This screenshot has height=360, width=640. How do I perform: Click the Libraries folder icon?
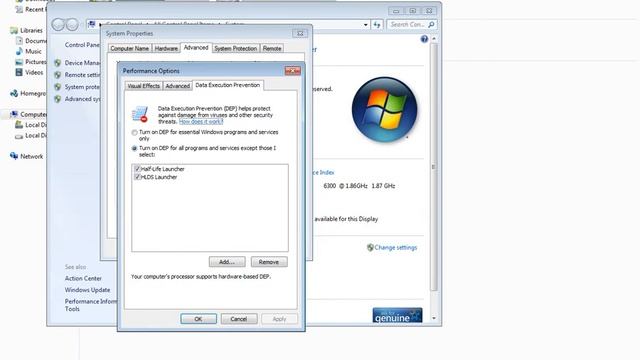pyautogui.click(x=14, y=30)
